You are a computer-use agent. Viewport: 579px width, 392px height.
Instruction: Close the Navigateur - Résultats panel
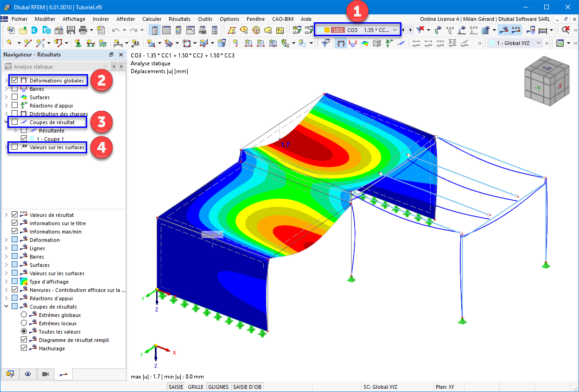tap(121, 55)
